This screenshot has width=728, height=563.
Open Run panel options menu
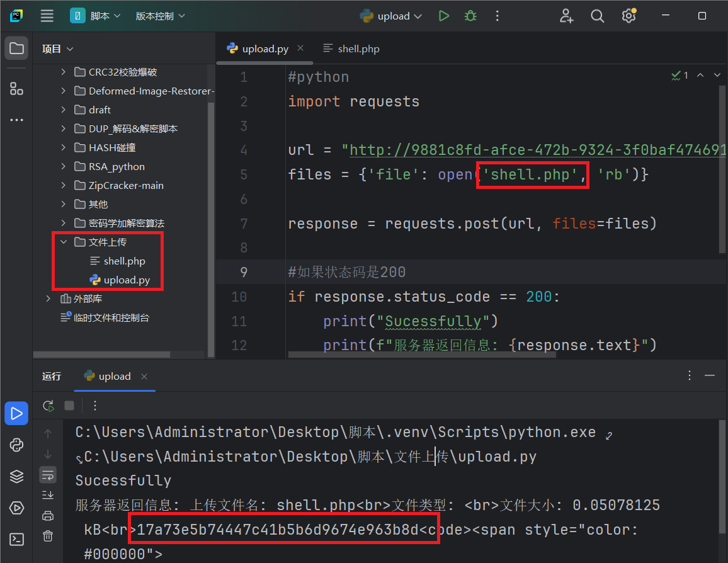click(x=690, y=375)
